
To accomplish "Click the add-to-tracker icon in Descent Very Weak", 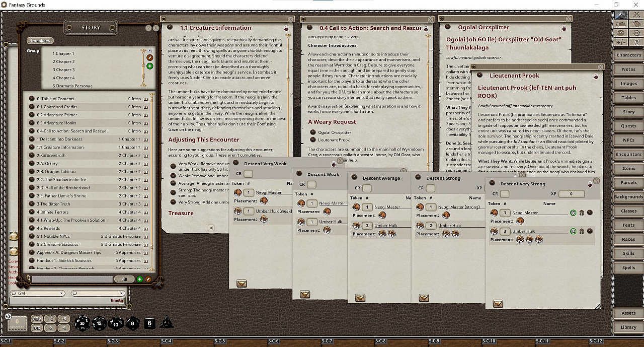I will [x=242, y=284].
